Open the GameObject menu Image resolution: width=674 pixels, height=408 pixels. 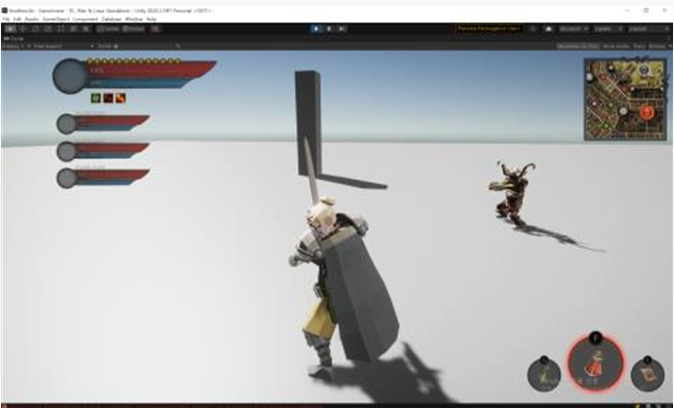click(x=54, y=19)
